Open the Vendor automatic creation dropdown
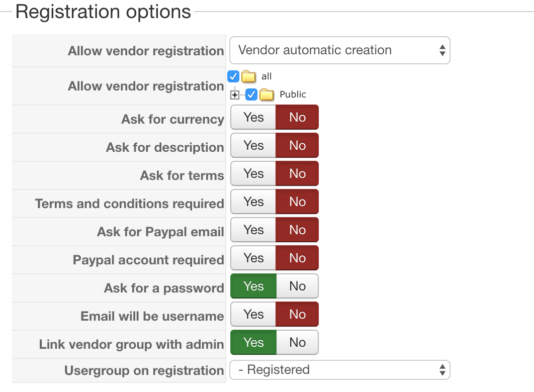 [x=339, y=50]
